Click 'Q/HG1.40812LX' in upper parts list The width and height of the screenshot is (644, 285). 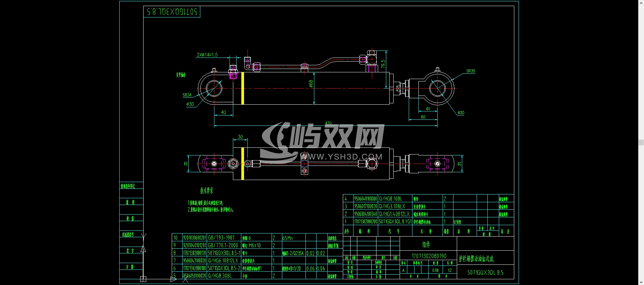394,214
